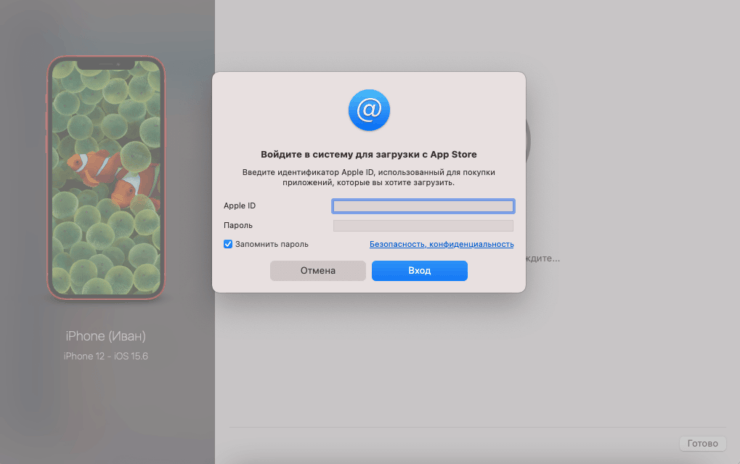Click the Пароль password input field
This screenshot has width=740, height=464.
(x=423, y=226)
